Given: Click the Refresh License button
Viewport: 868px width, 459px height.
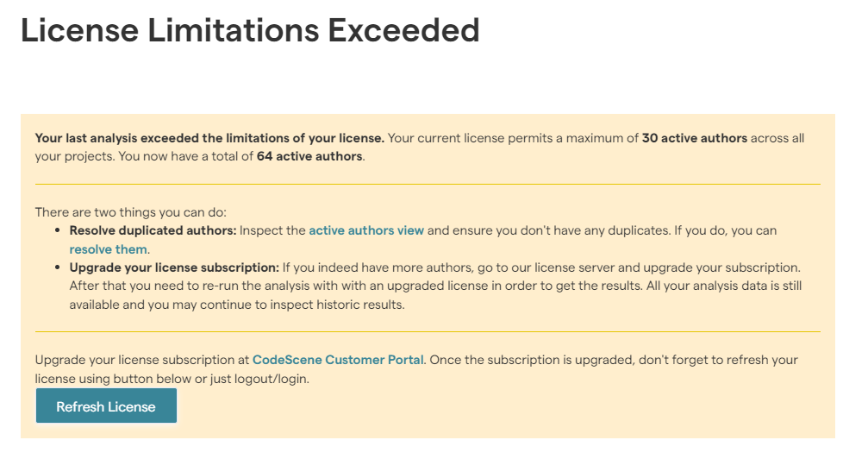Looking at the screenshot, I should [106, 406].
